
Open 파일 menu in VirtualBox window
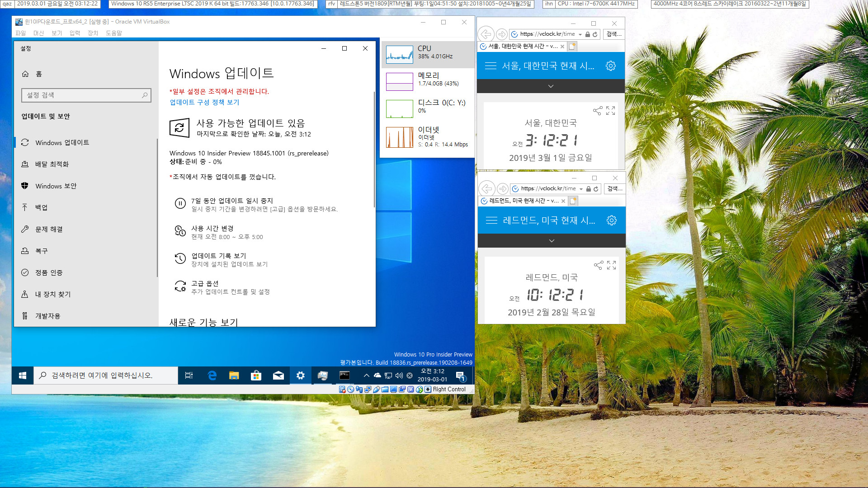click(20, 33)
